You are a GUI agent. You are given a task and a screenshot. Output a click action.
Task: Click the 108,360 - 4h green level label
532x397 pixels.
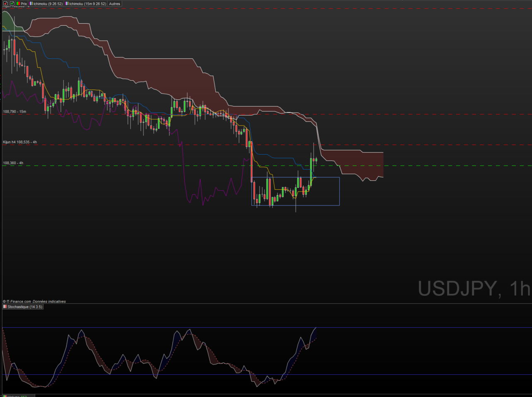13,163
